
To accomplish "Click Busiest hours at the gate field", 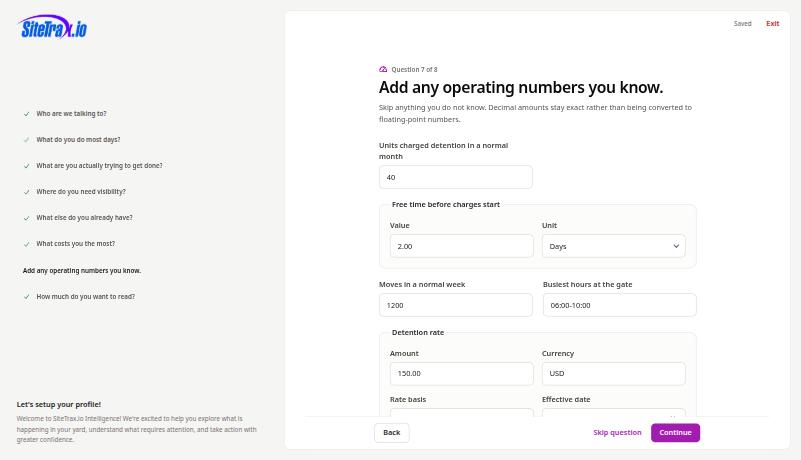I will 620,305.
